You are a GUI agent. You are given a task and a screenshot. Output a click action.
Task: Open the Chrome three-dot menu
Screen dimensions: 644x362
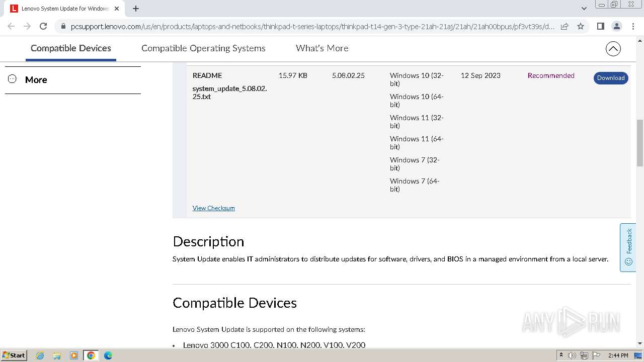(x=633, y=26)
